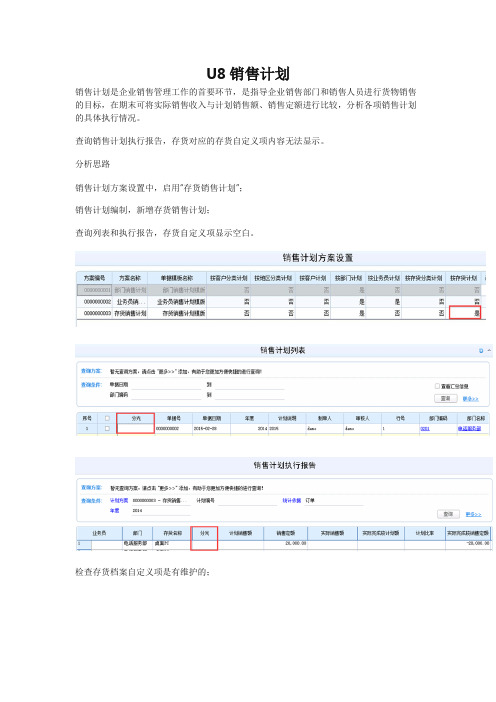Click the 按地区分类计划 column header
496x702 pixels.
[x=273, y=278]
